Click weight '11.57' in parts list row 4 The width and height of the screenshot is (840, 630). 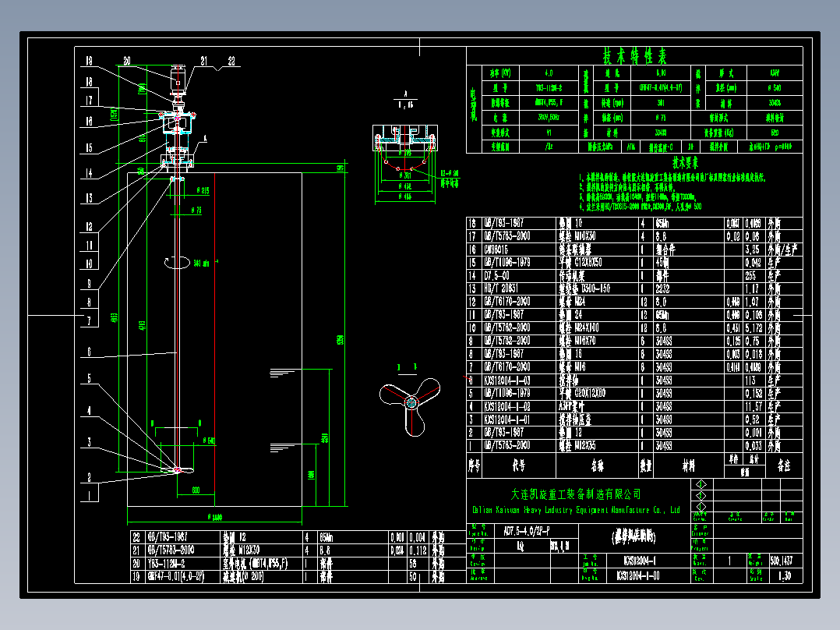754,406
